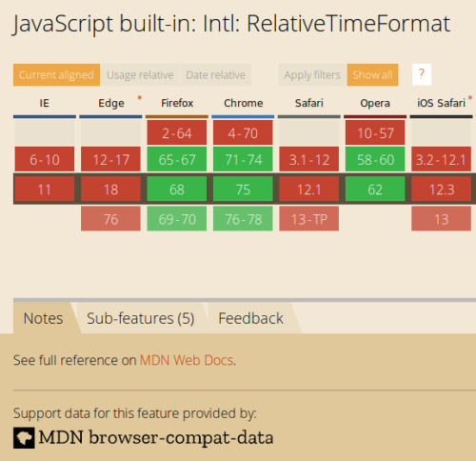Open the Notes tab
476x461 pixels.
click(44, 318)
